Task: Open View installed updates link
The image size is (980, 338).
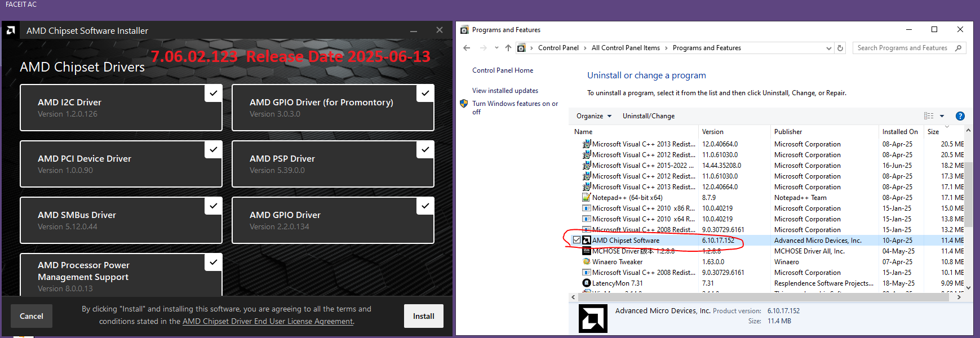Action: 505,91
